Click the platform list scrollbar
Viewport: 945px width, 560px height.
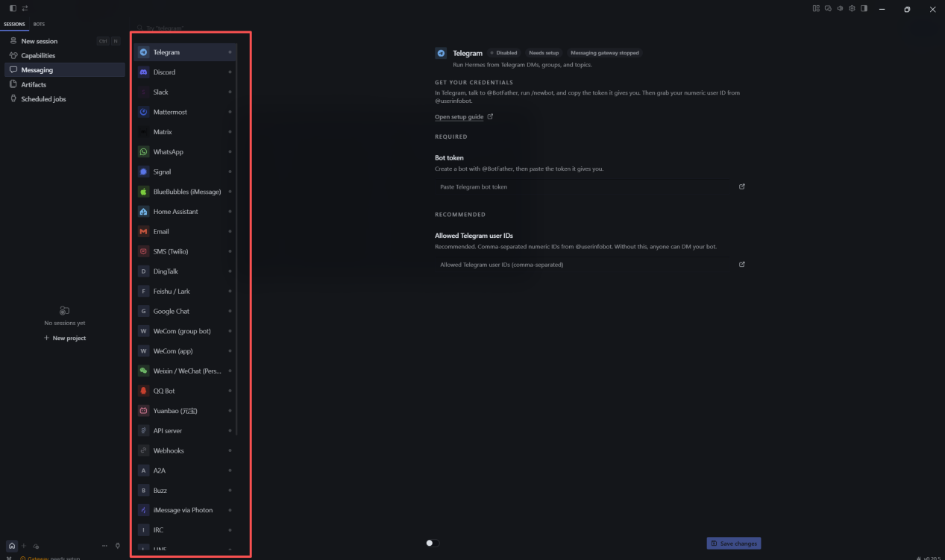click(237, 239)
